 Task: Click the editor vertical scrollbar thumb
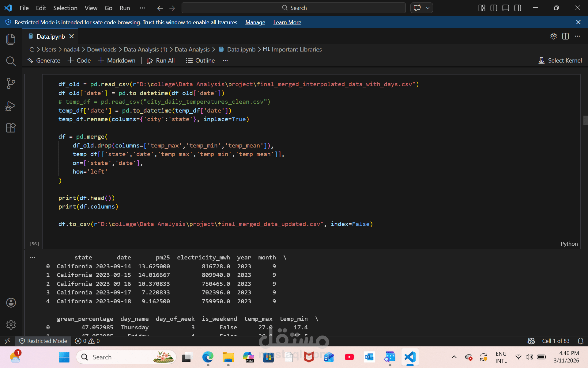pos(585,120)
